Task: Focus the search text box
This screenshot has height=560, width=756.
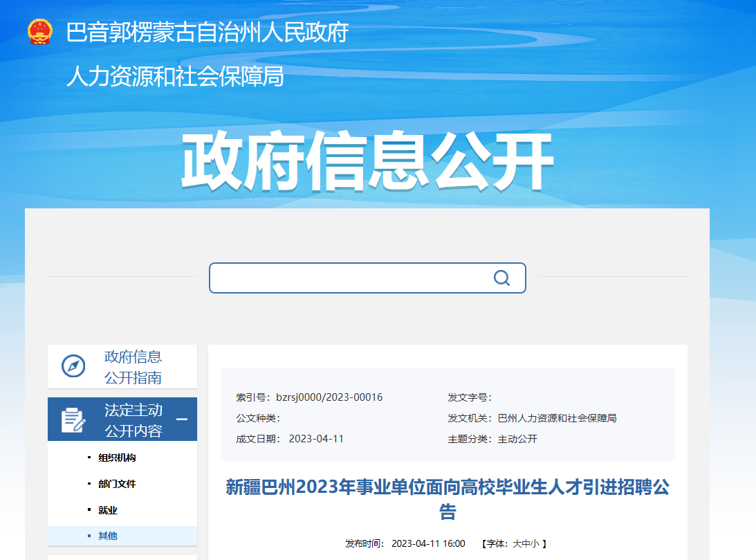Action: click(349, 278)
